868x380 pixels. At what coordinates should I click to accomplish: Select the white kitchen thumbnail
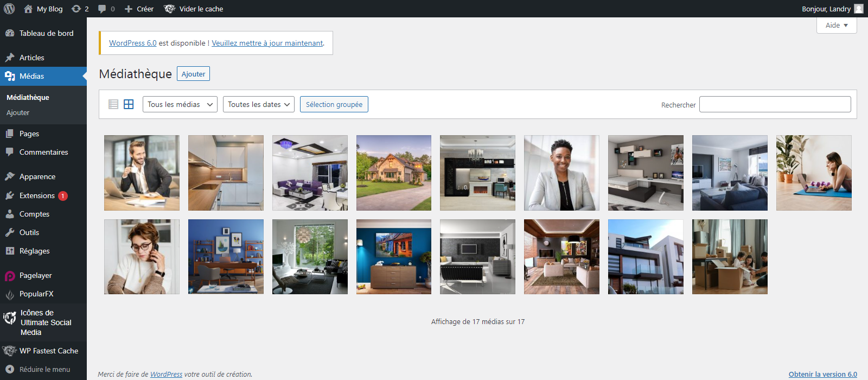coord(226,173)
